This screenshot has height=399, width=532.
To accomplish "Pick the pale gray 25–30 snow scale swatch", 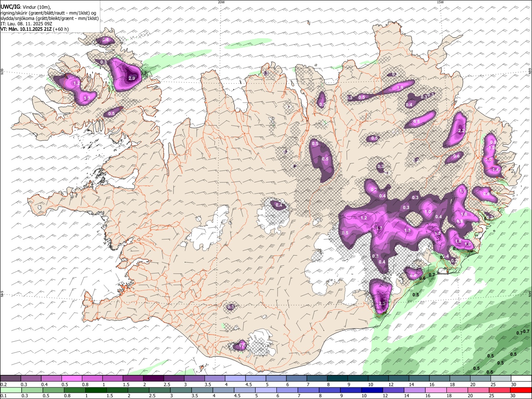I will pos(501,378).
